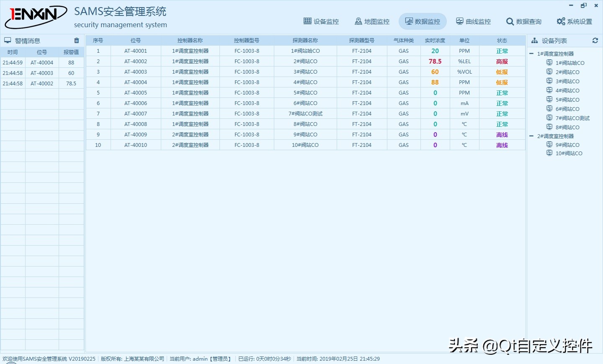Screen dimensions: 603x364
Task: Click the monitor icon beside 警情消息
Action: coord(7,40)
